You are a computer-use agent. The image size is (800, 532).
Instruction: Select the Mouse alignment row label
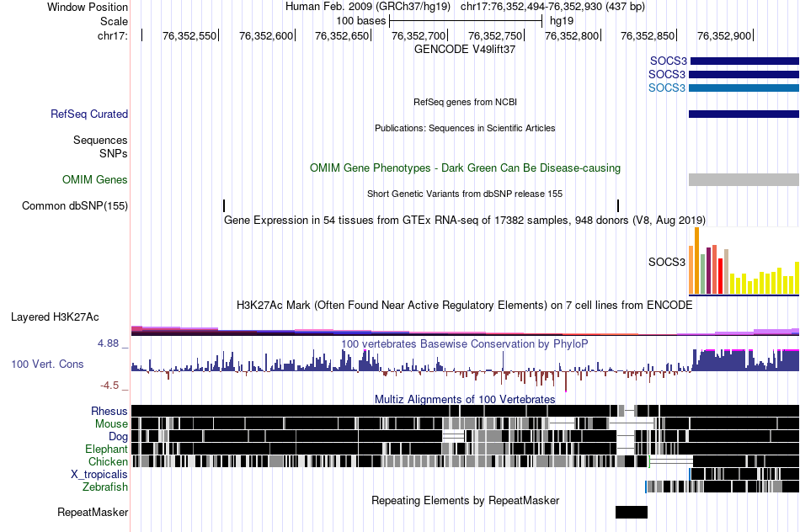[111, 424]
